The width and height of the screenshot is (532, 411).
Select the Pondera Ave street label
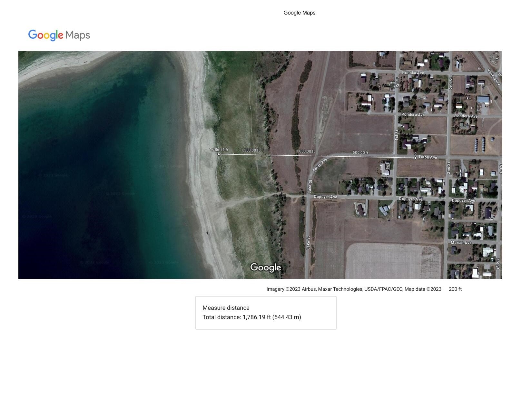click(x=413, y=114)
